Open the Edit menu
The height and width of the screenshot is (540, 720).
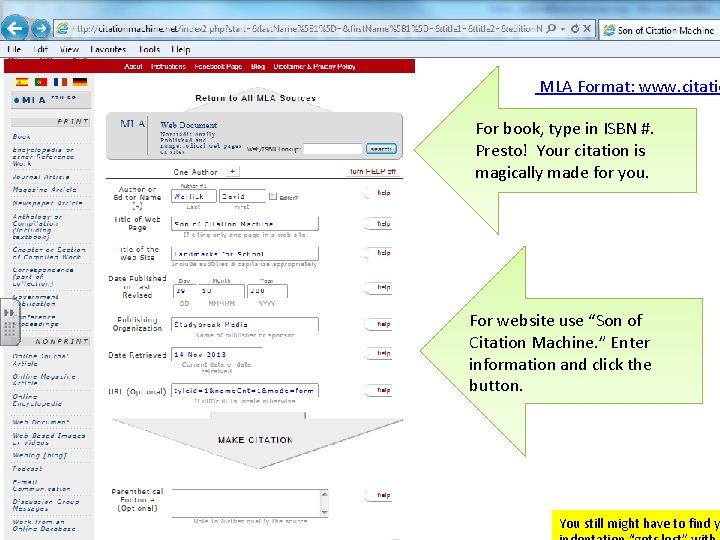point(40,49)
